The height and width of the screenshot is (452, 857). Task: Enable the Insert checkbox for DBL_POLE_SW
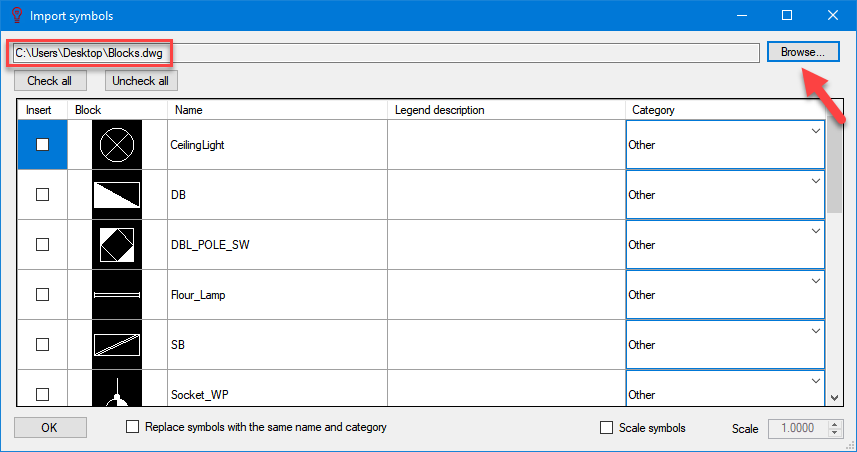point(42,244)
